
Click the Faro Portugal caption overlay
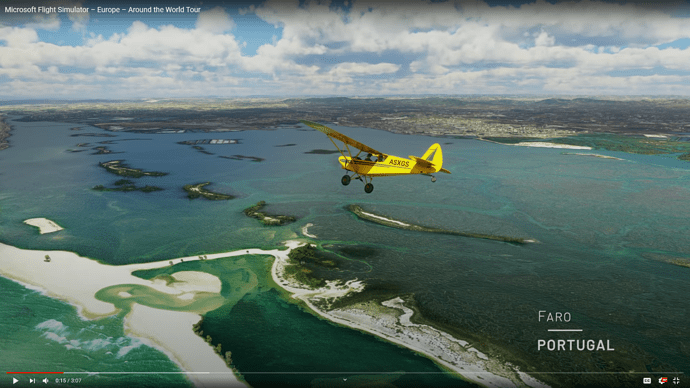pyautogui.click(x=575, y=331)
